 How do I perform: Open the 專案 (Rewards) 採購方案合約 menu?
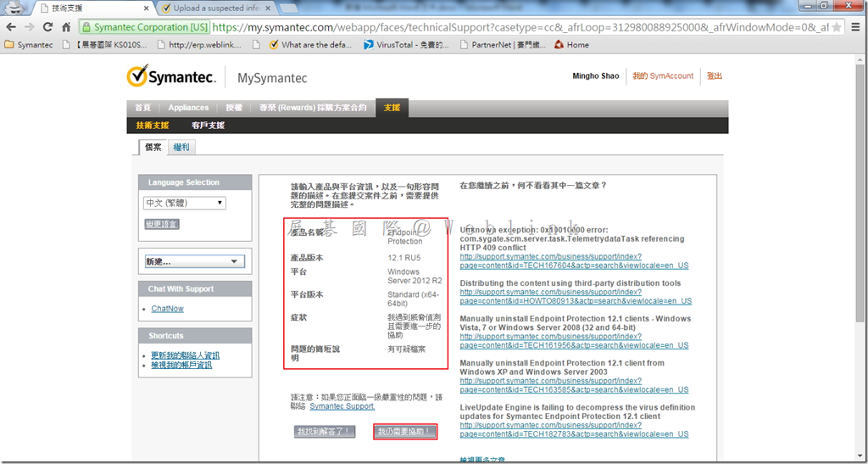[313, 108]
